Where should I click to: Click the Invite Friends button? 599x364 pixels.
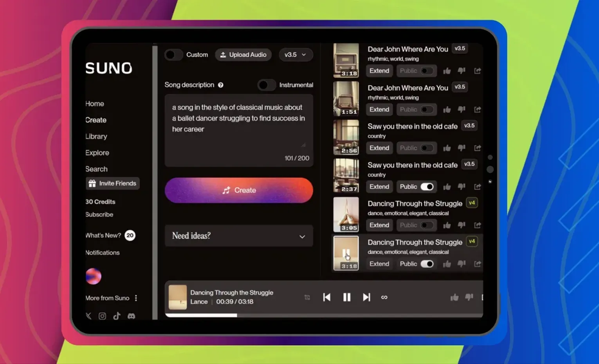click(113, 184)
